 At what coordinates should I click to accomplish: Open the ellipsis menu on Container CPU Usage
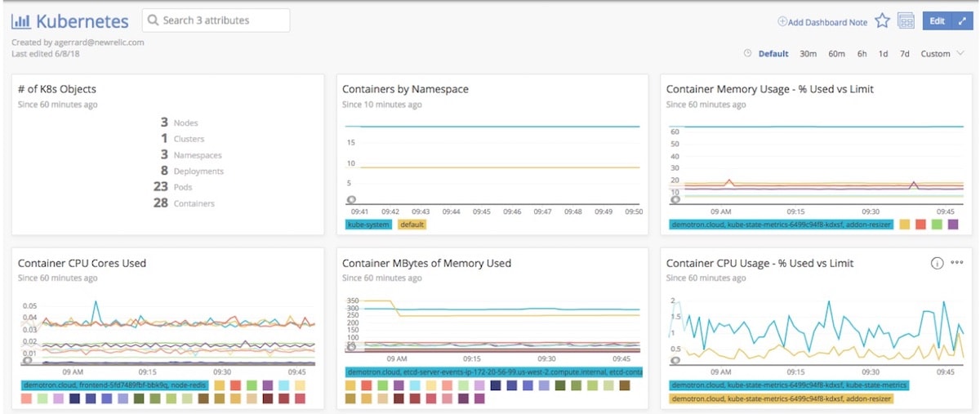pyautogui.click(x=957, y=263)
